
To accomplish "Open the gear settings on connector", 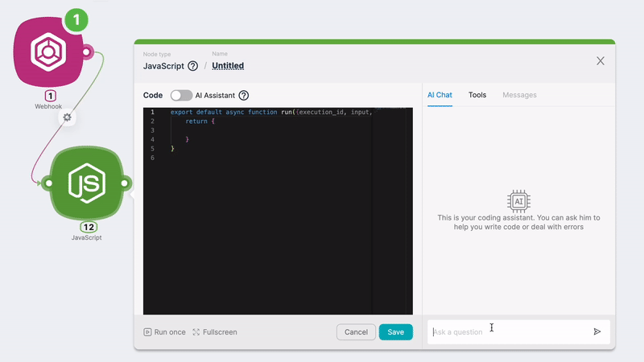I will (x=68, y=117).
